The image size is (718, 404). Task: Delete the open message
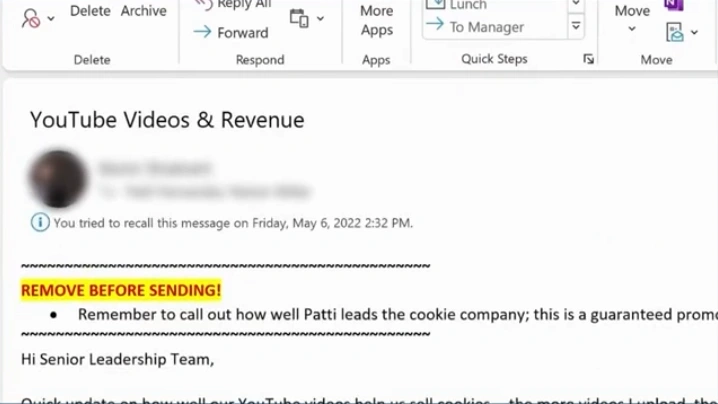(x=90, y=11)
